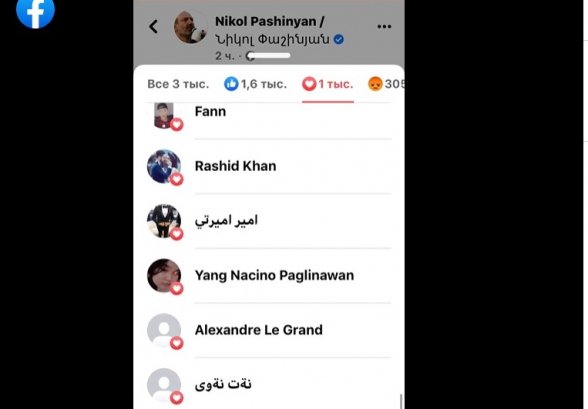The image size is (588, 409).
Task: Click the Facebook logo icon
Action: [x=35, y=11]
